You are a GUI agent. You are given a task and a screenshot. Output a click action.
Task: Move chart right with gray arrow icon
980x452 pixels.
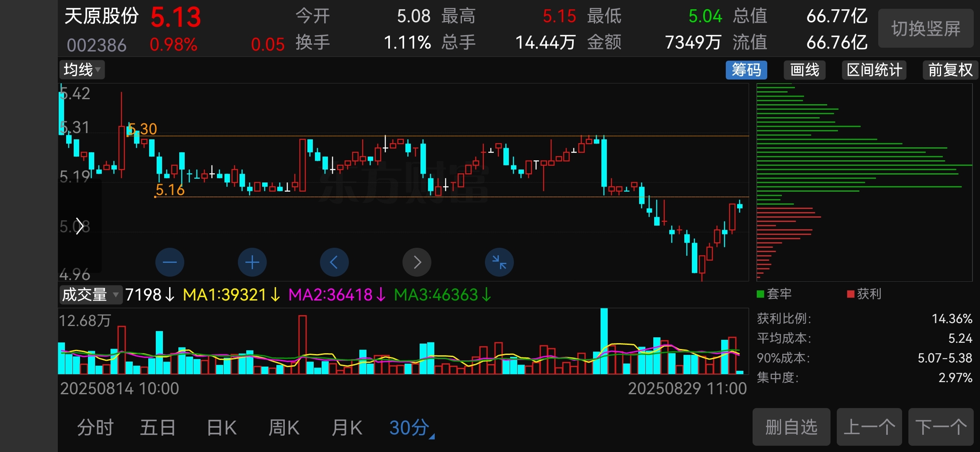coord(417,262)
